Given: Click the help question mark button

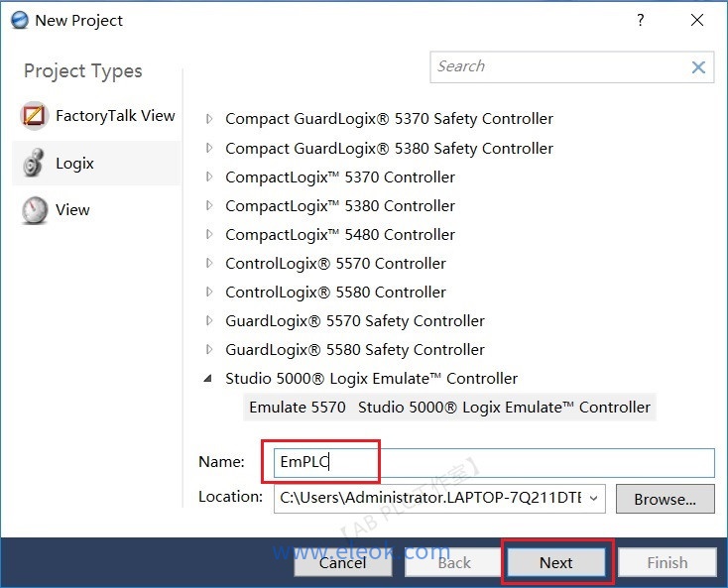Looking at the screenshot, I should 641,20.
